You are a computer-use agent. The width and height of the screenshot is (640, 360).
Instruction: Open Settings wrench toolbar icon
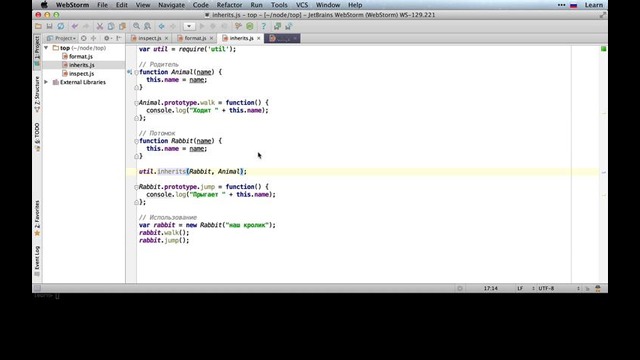click(x=238, y=26)
